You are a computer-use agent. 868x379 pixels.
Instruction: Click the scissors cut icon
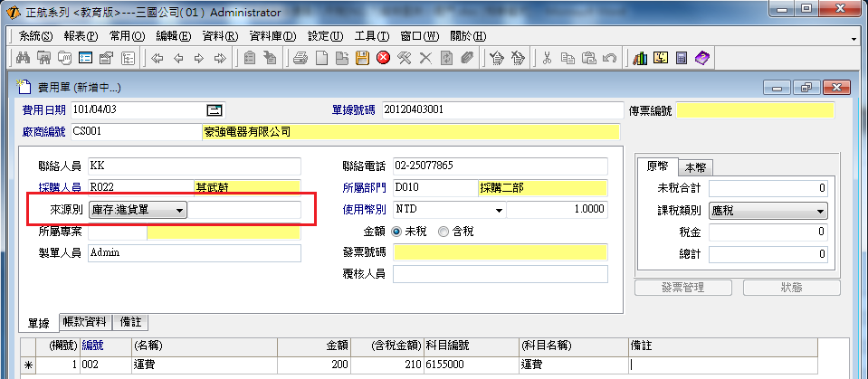click(547, 59)
